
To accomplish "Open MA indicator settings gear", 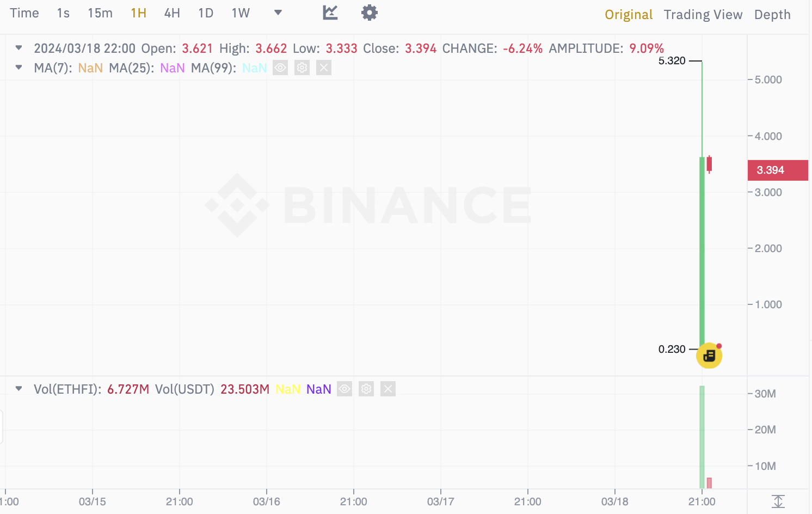I will [x=302, y=68].
